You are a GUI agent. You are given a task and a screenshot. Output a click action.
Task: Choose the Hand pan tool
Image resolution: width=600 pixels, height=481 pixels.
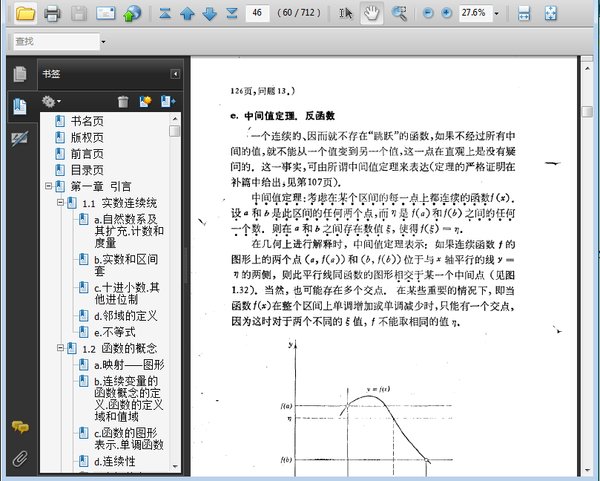click(372, 13)
